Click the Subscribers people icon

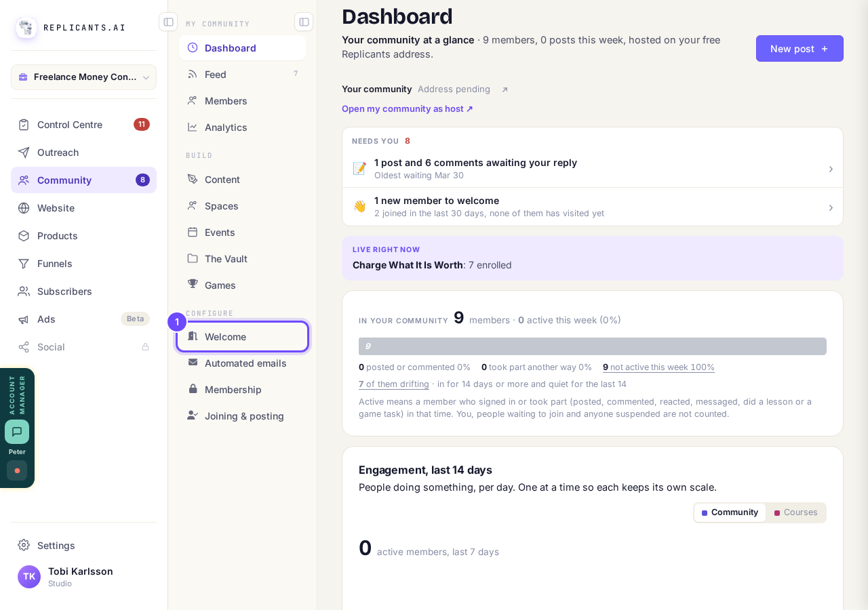coord(24,291)
